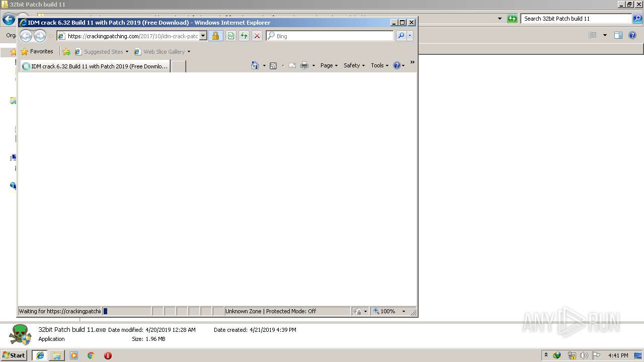Change Explorer view icon
This screenshot has width=644, height=362.
[593, 35]
